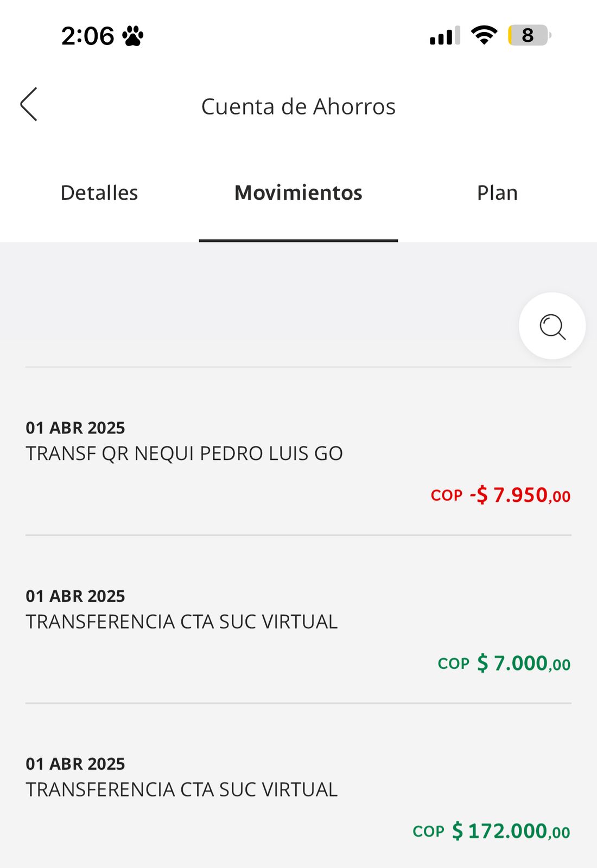Tap the 2:06 clock in status bar
The height and width of the screenshot is (868, 597).
coord(87,36)
